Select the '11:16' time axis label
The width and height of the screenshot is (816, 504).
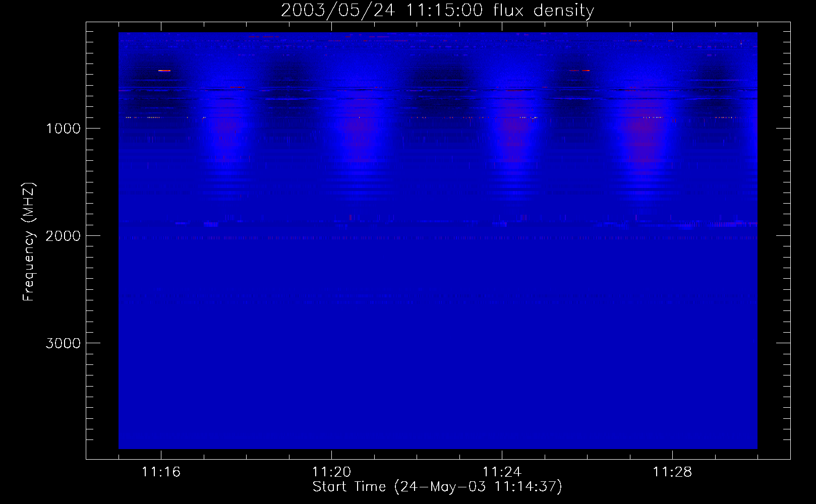[x=161, y=472]
